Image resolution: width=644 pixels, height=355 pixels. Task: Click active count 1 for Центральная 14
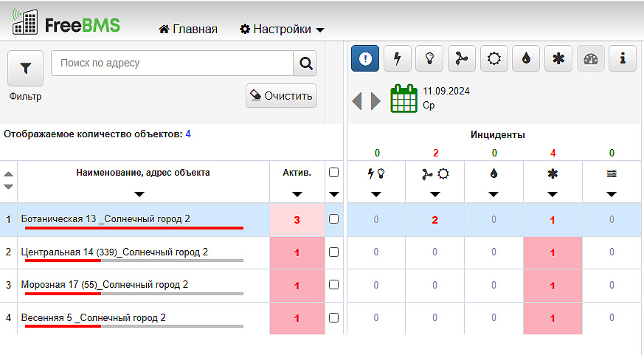tap(297, 252)
